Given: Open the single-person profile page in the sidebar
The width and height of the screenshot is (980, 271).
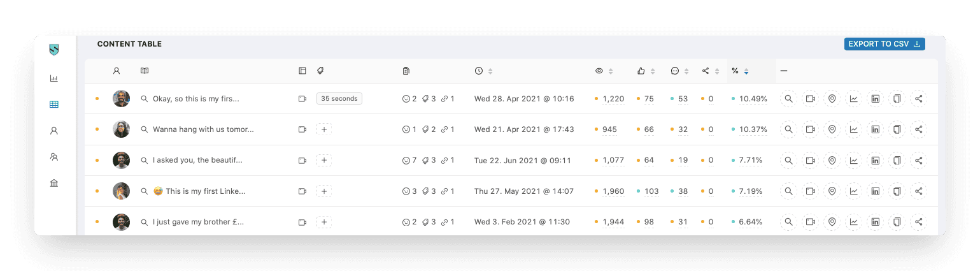Looking at the screenshot, I should pyautogui.click(x=54, y=131).
